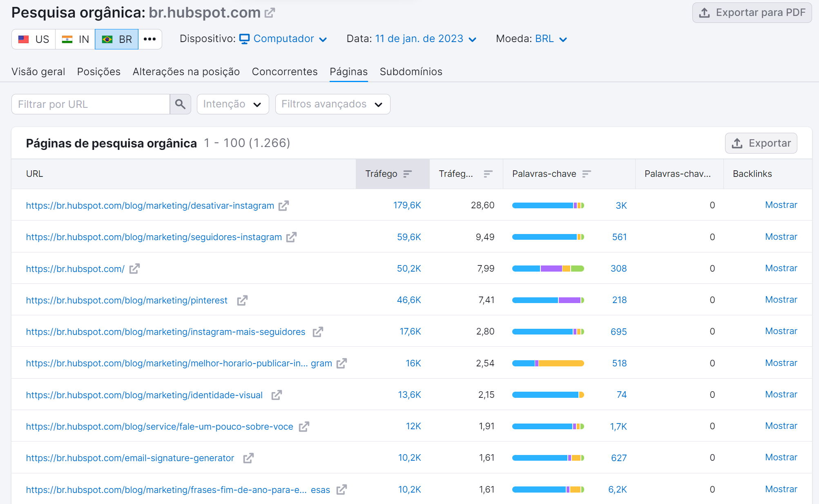Click the 179,6K traffic value
819x504 pixels.
coord(407,205)
